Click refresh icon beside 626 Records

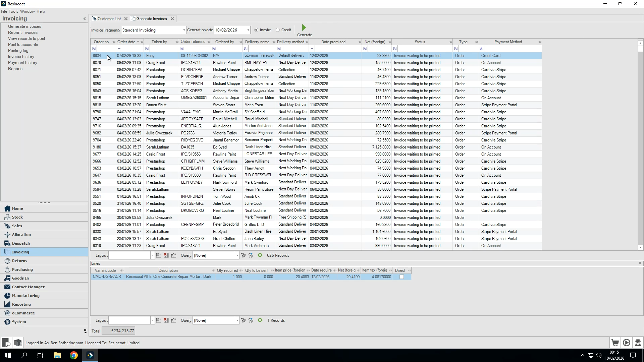click(x=260, y=255)
